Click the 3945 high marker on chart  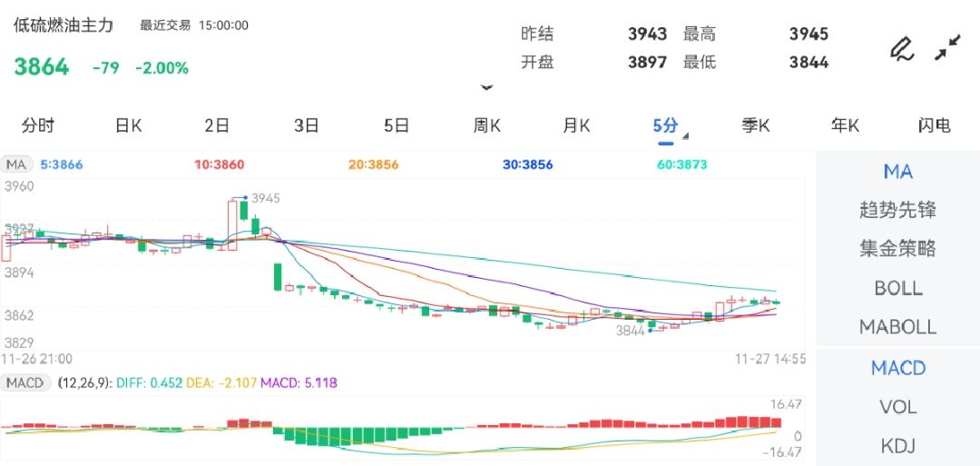[x=266, y=198]
